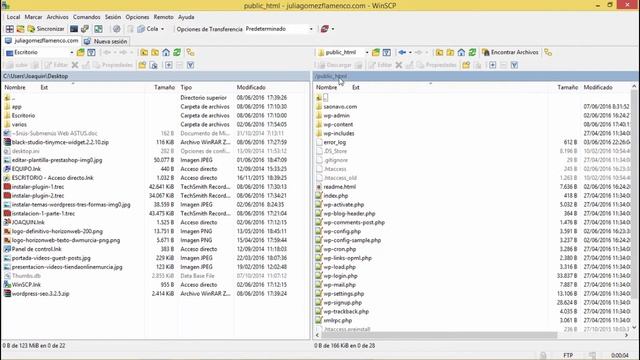Screen dimensions: 640x360
Task: Open the Remoto menu
Action: click(x=163, y=17)
